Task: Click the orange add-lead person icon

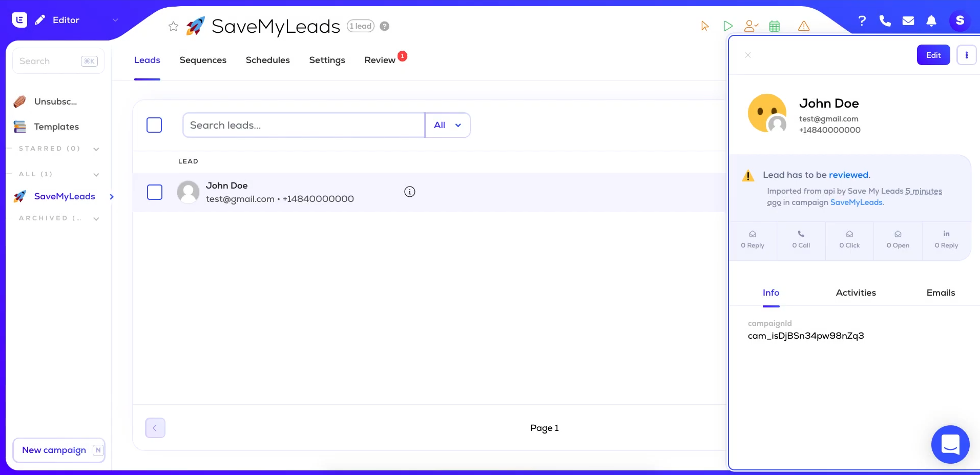Action: pyautogui.click(x=751, y=26)
